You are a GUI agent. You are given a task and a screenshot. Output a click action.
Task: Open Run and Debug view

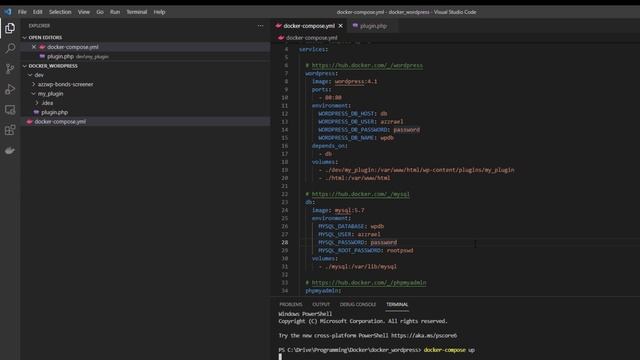click(x=10, y=89)
